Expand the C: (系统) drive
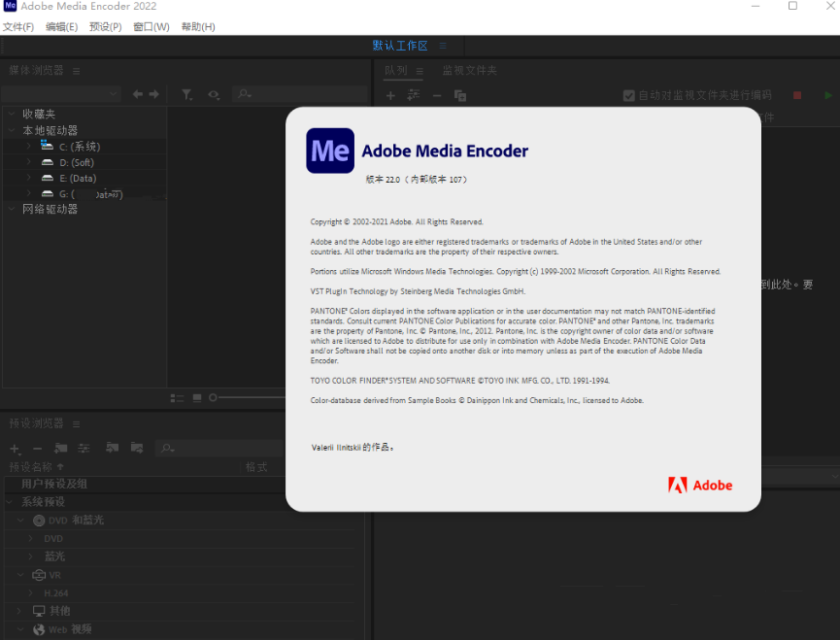This screenshot has width=840, height=640. [x=29, y=146]
